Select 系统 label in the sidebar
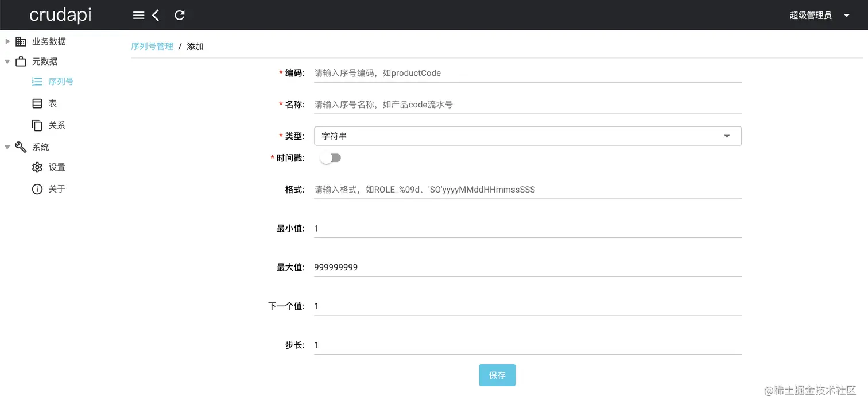Viewport: 868px width, 408px height. pos(41,147)
